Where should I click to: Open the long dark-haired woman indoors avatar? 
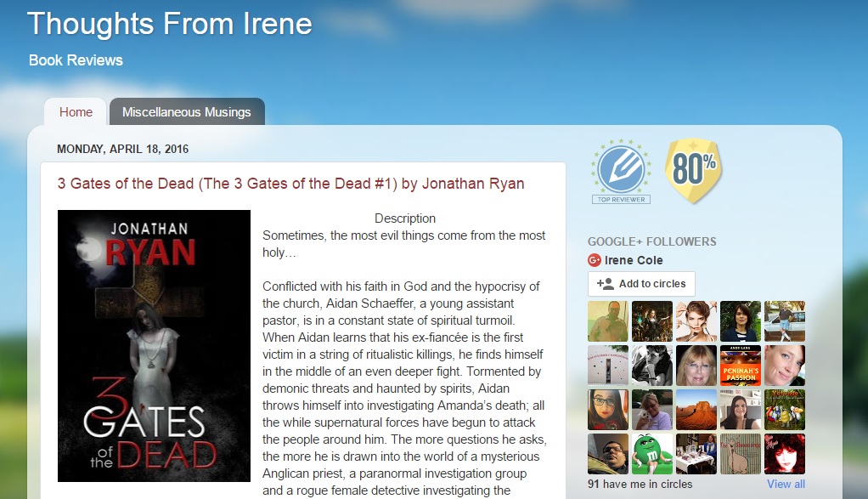coord(741,410)
